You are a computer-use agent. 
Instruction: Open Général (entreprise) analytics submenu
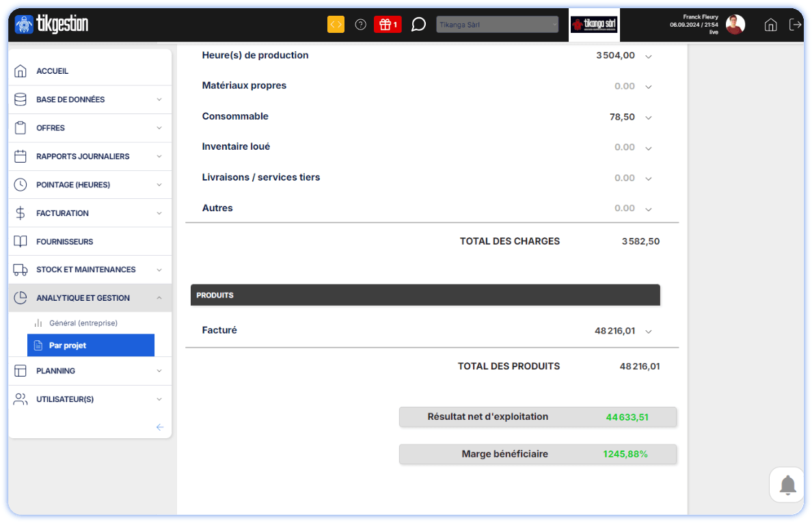pyautogui.click(x=83, y=323)
